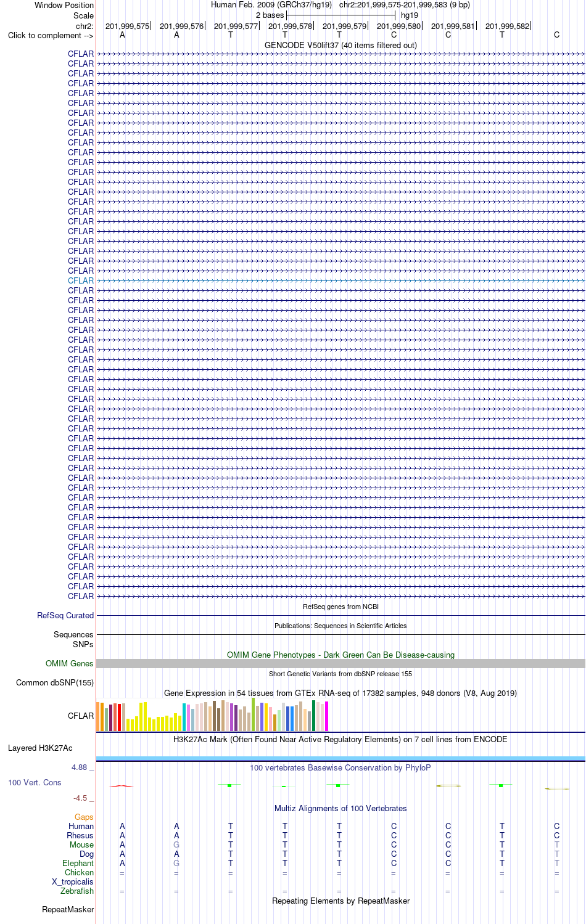
Task: Open the 'Repeating Elements by RepeatMasker' title
Action: pos(340,901)
